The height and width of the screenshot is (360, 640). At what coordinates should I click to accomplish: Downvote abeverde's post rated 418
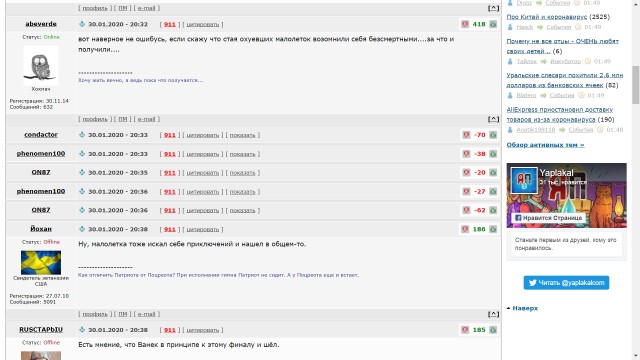click(465, 24)
